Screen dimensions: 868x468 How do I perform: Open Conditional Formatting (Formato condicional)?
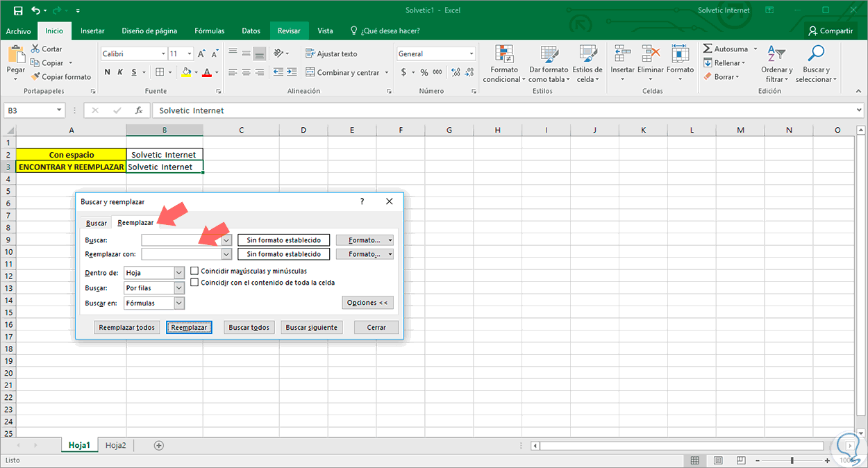[x=504, y=56]
